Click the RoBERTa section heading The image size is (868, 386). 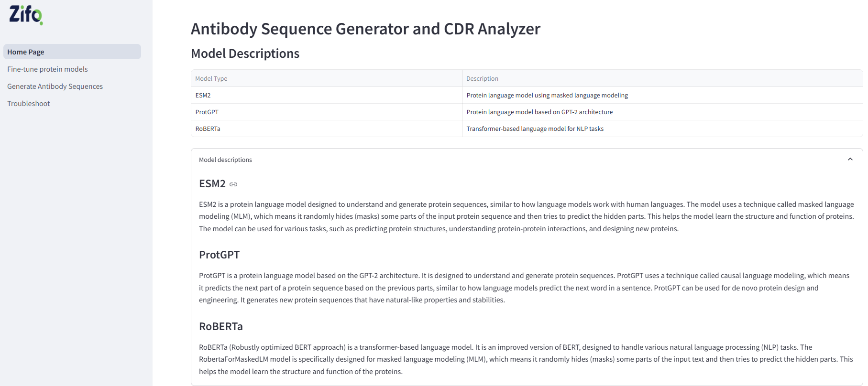click(x=220, y=326)
